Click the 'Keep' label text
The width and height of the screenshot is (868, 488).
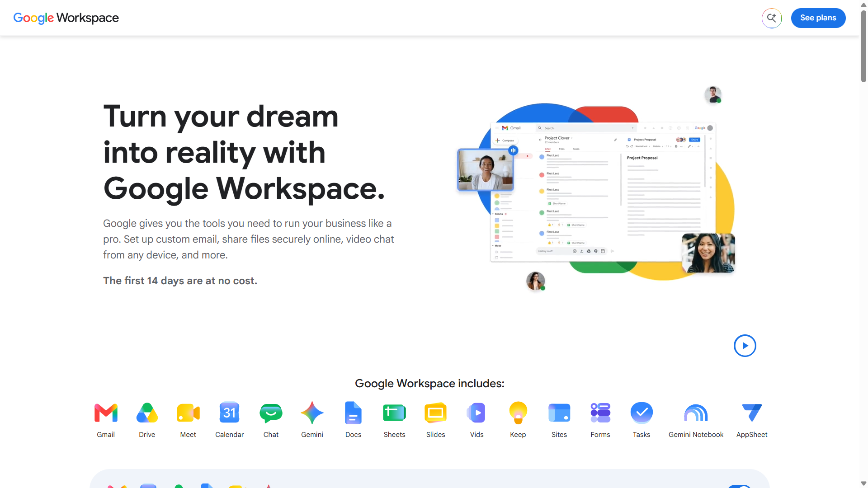518,435
